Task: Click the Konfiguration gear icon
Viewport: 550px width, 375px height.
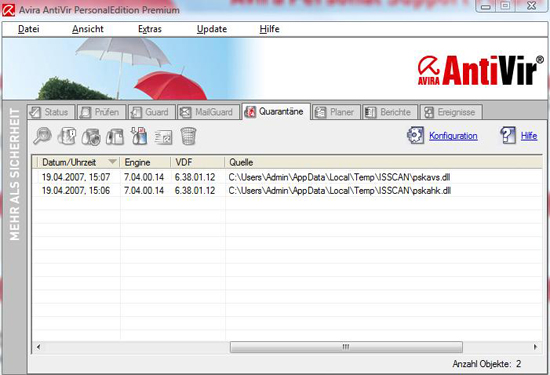Action: (x=415, y=135)
